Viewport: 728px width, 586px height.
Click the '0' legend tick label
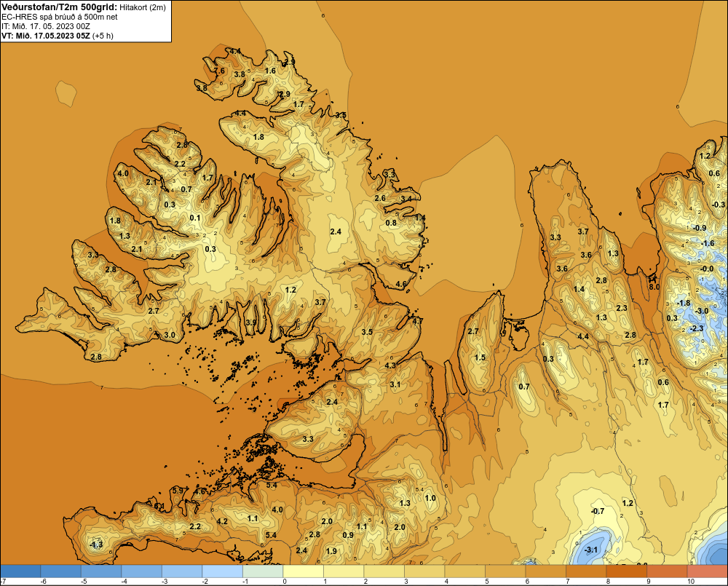point(285,582)
